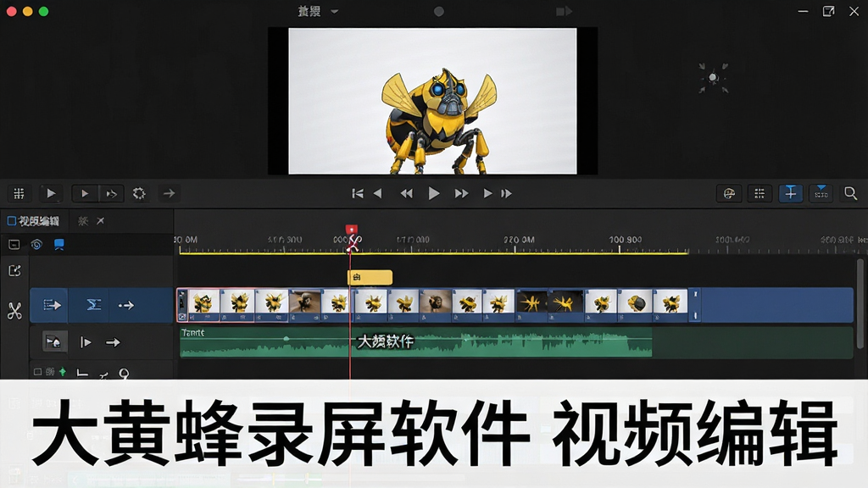Open the gear settings icon in toolbar
The height and width of the screenshot is (488, 868).
[139, 193]
